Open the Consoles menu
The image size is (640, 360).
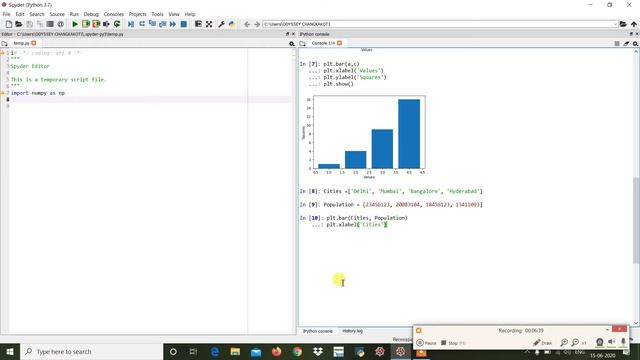pyautogui.click(x=113, y=14)
